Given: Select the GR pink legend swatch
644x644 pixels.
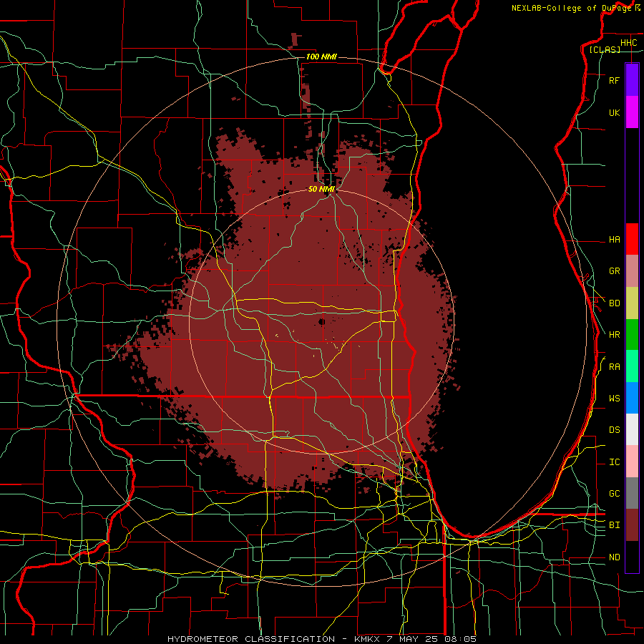Looking at the screenshot, I should (632, 271).
